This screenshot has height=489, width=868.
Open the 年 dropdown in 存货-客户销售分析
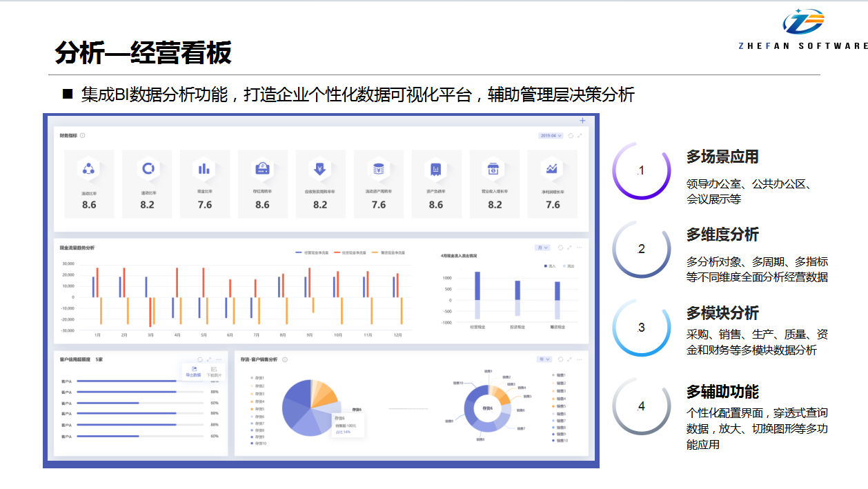[x=544, y=359]
